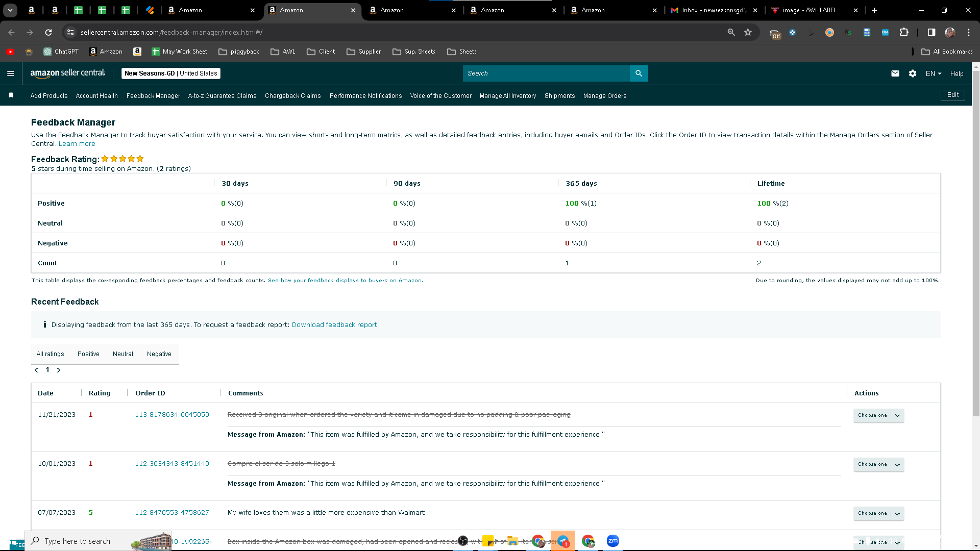The image size is (980, 551).
Task: Open the ChatGPT bookmark
Action: [61, 52]
